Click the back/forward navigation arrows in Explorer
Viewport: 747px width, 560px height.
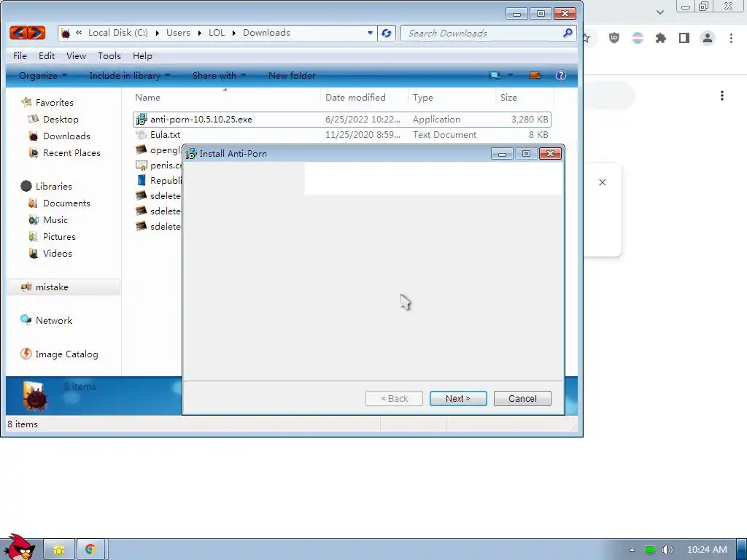pos(27,32)
